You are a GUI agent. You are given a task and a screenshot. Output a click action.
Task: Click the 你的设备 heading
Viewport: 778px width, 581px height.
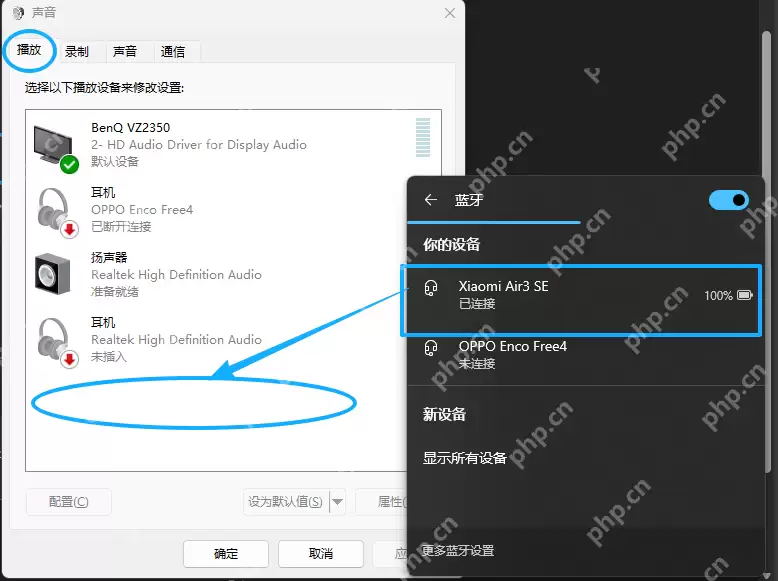pyautogui.click(x=452, y=244)
